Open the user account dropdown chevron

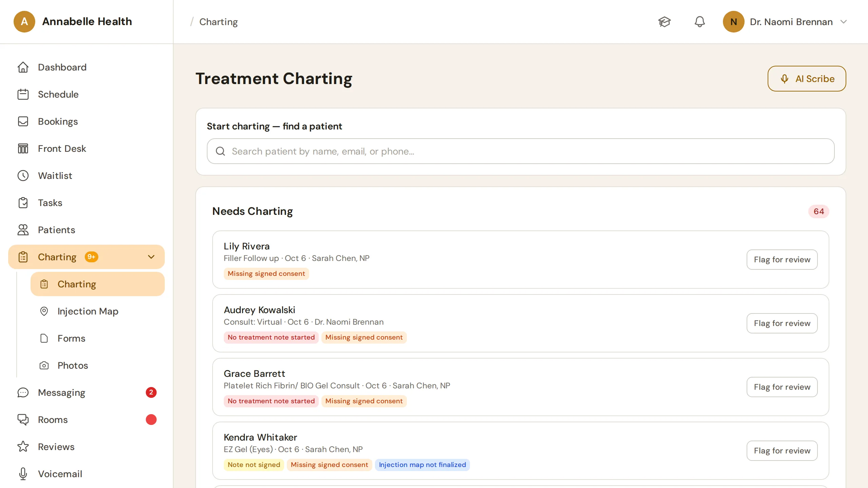tap(844, 22)
